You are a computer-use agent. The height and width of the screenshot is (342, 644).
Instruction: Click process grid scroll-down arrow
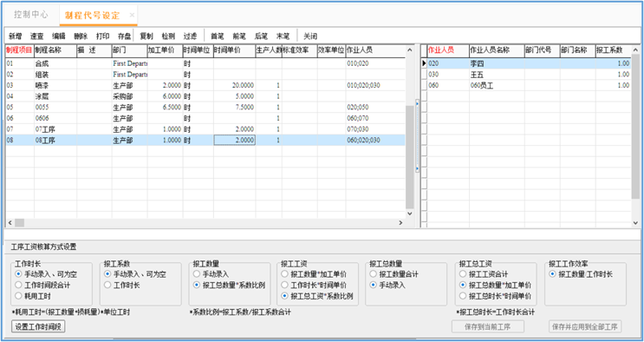[409, 214]
